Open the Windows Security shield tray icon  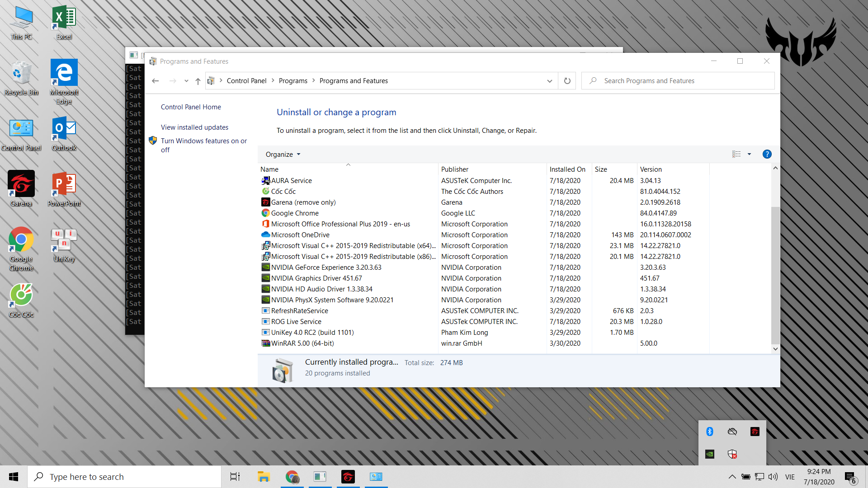(x=732, y=454)
